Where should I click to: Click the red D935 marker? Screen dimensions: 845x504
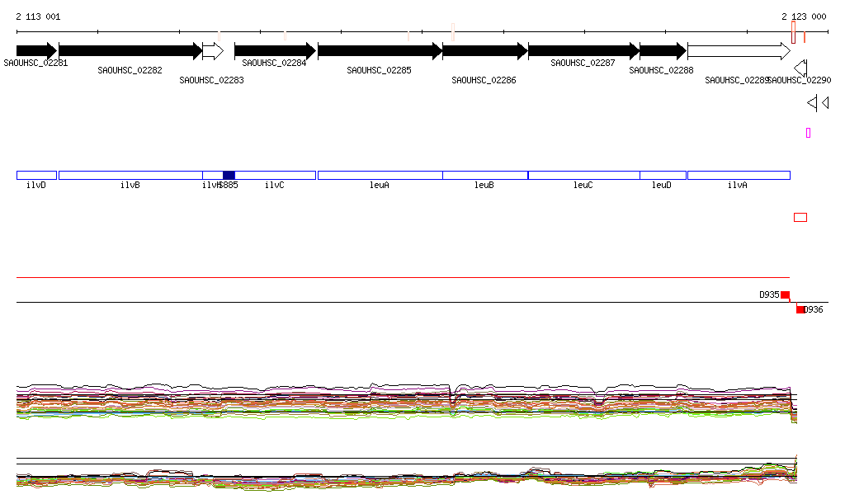point(785,295)
